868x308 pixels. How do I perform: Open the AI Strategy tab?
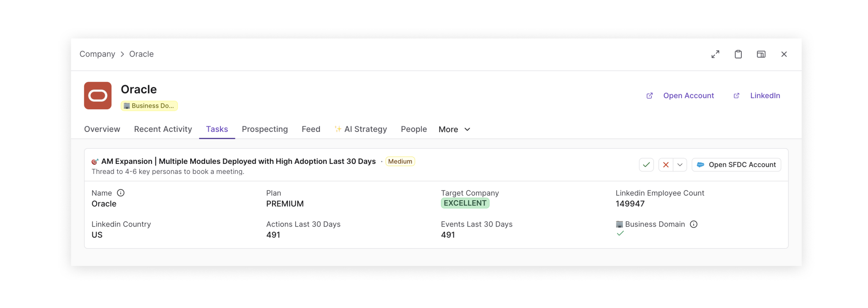361,129
